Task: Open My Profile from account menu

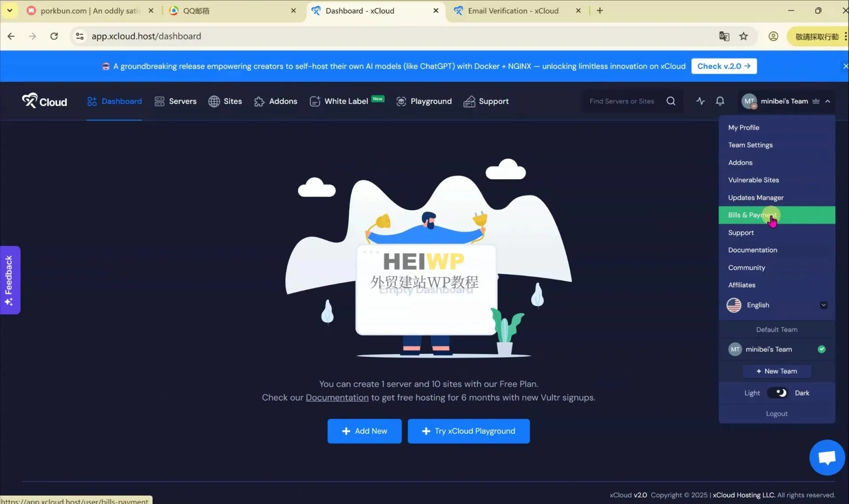Action: 744,127
